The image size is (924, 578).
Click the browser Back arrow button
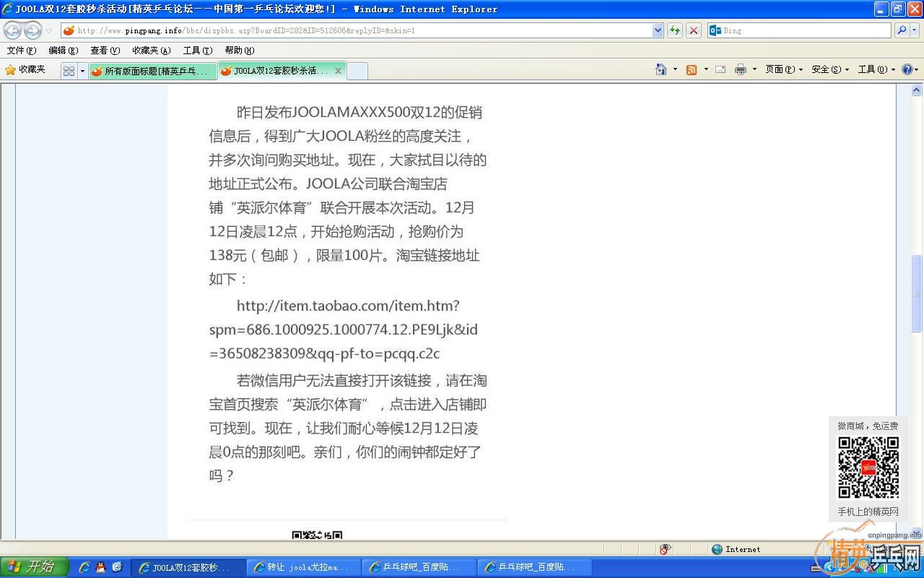tap(12, 30)
